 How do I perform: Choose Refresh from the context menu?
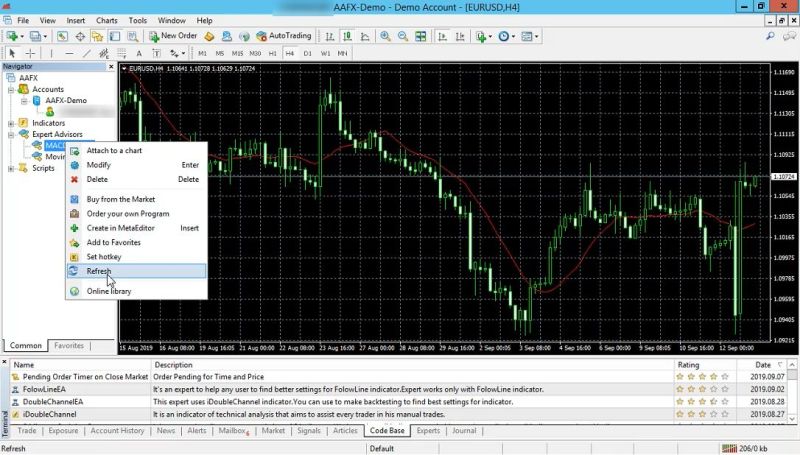(x=99, y=271)
